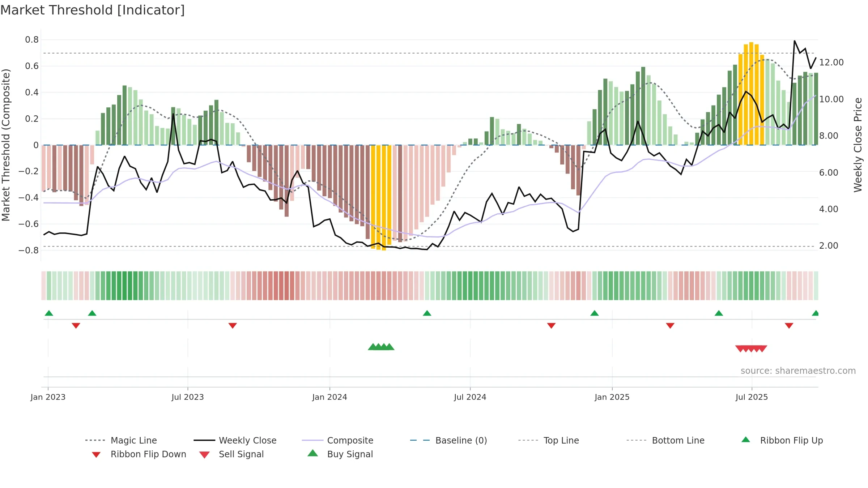868x488 pixels.
Task: Click the Jul 2024 x-axis label
Action: 470,397
